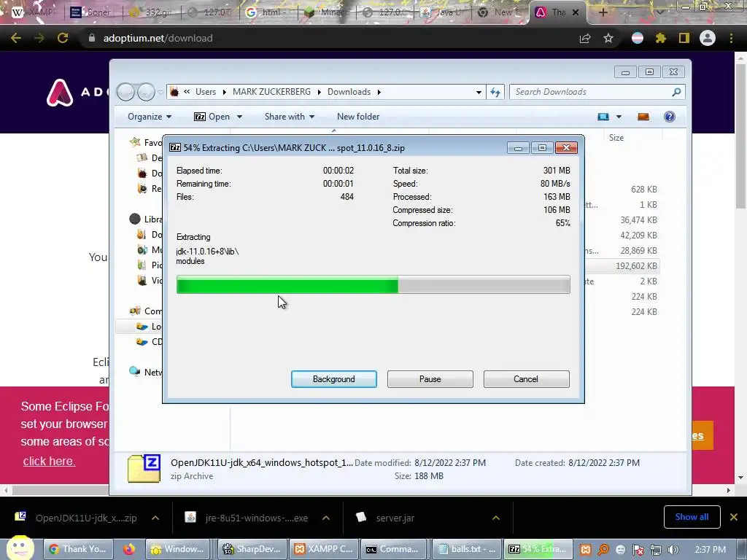Viewport: 747px width, 560px height.
Task: Switch to the Java browser tab
Action: pos(443,12)
